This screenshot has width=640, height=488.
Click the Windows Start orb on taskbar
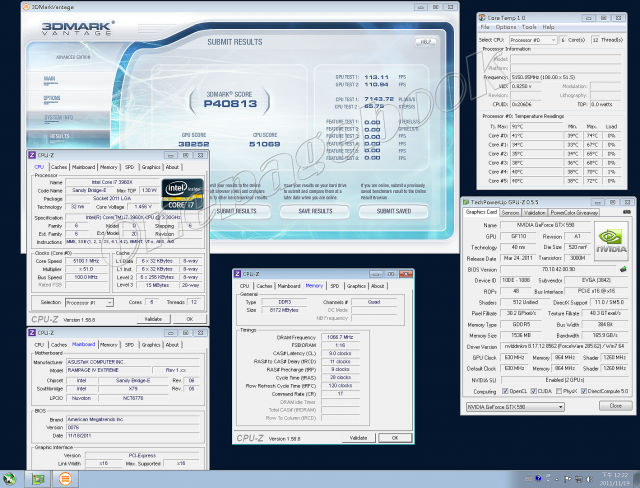point(9,479)
